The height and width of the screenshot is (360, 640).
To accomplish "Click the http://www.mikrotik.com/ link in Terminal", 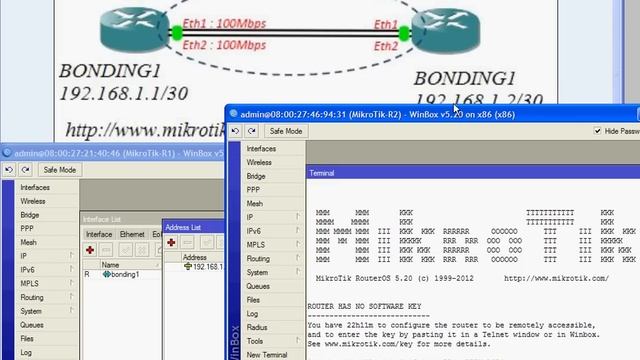I will 556,278.
